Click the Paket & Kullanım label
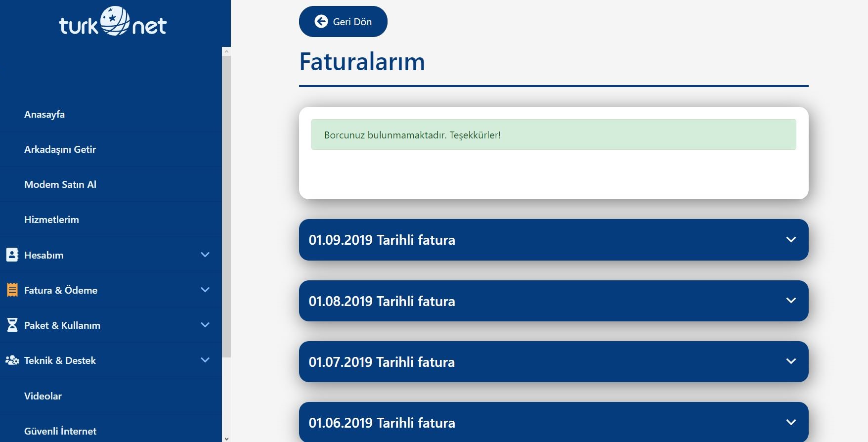The height and width of the screenshot is (442, 868). (62, 325)
